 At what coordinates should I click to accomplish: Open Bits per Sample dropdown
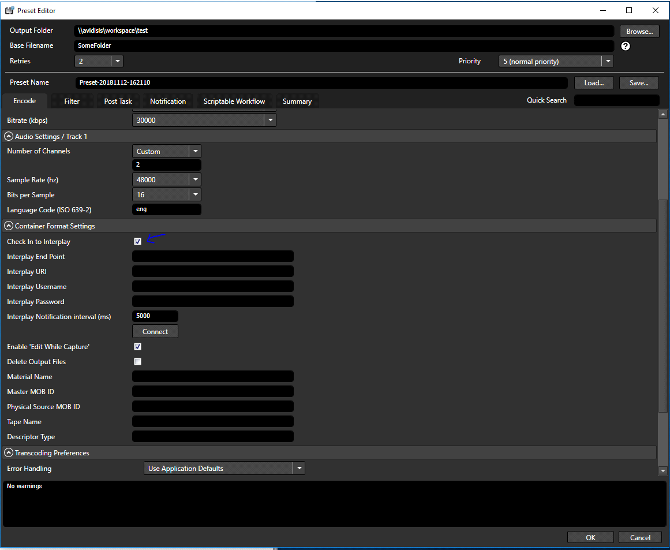(195, 194)
